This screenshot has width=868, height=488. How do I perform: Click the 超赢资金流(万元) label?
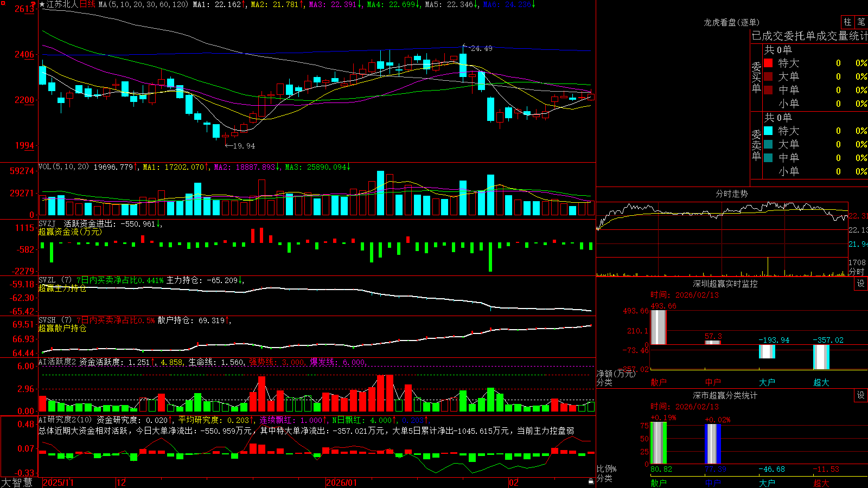pyautogui.click(x=70, y=232)
